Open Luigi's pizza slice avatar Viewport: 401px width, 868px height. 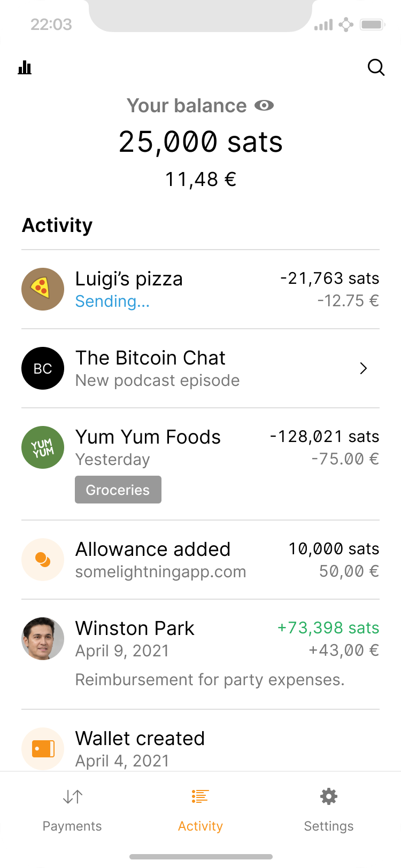coord(43,289)
